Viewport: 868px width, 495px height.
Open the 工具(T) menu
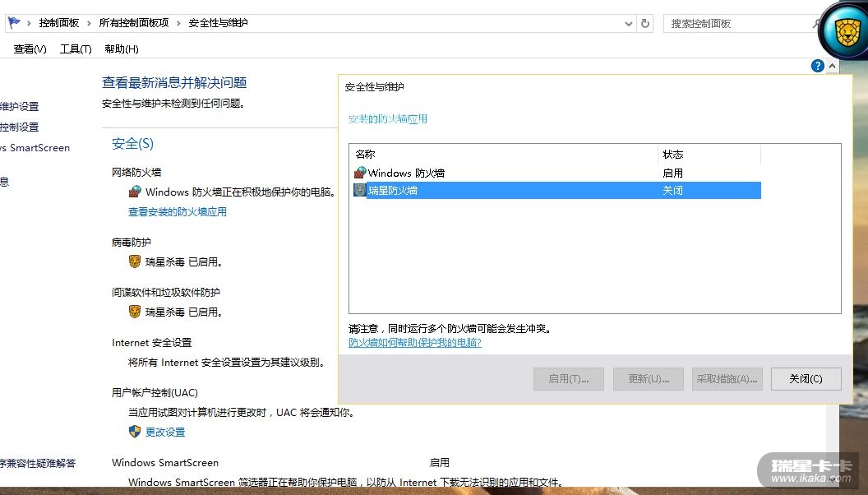76,49
